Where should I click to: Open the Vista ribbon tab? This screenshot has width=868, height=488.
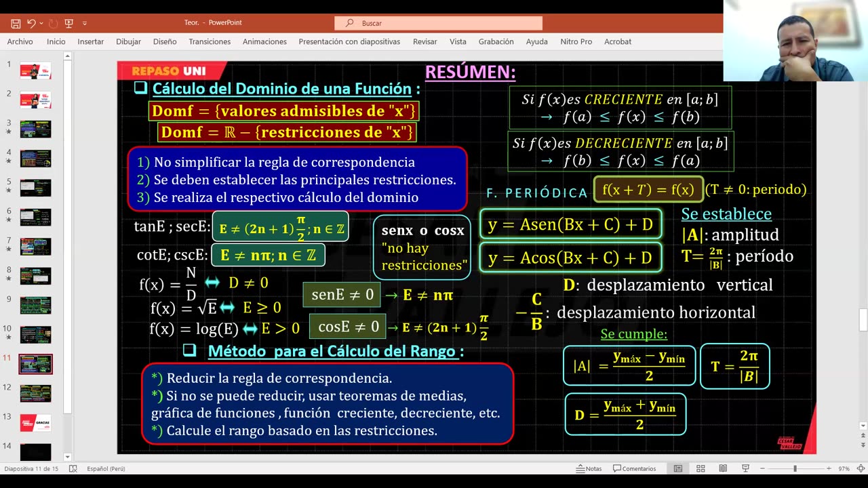(458, 41)
